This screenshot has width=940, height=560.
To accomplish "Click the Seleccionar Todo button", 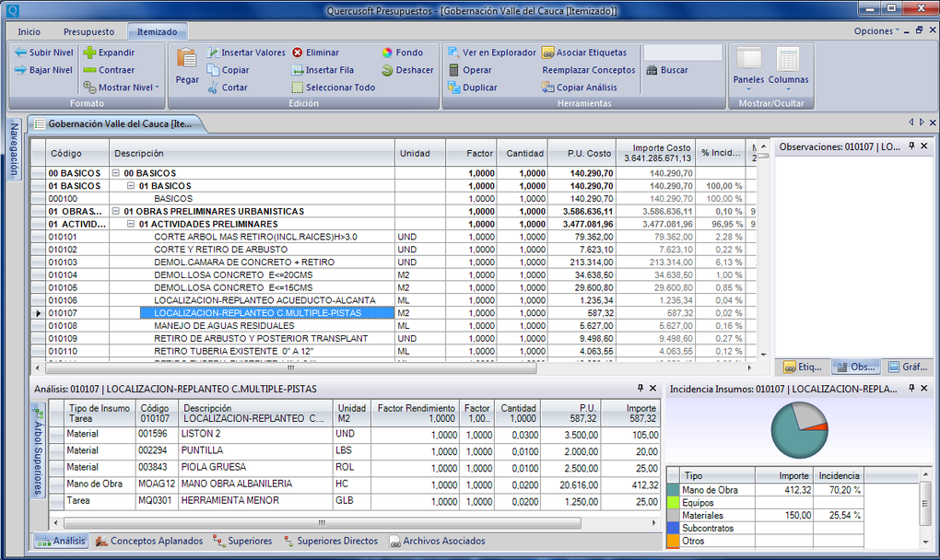I will (340, 87).
